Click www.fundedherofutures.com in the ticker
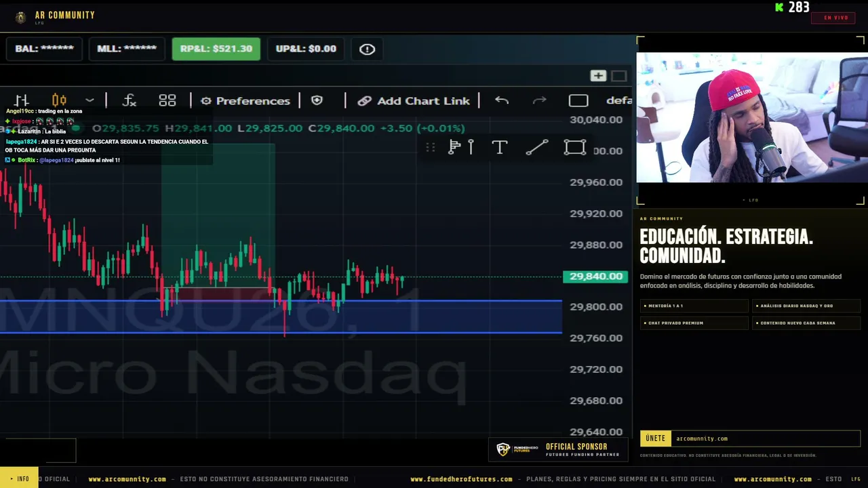The height and width of the screenshot is (488, 868). [x=461, y=479]
